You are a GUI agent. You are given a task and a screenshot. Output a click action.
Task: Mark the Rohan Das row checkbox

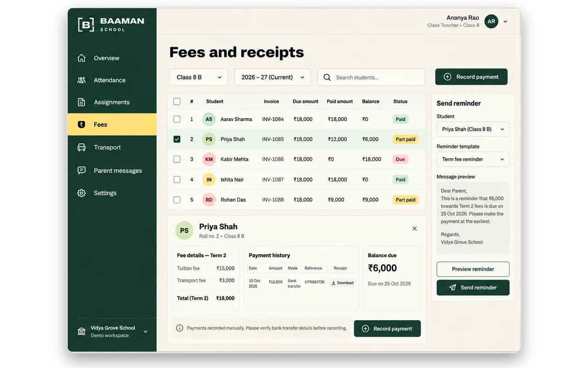click(x=177, y=200)
